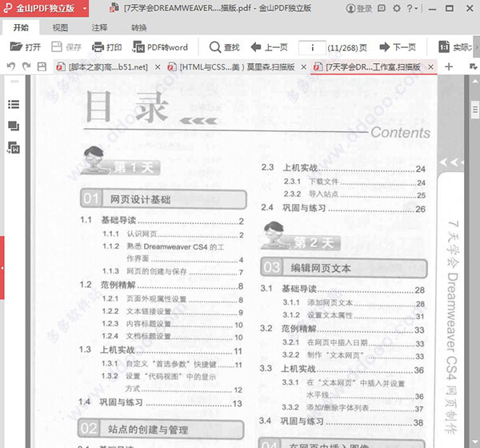Click the vertical scrollbar thumb
This screenshot has width=480, height=448.
(x=475, y=110)
